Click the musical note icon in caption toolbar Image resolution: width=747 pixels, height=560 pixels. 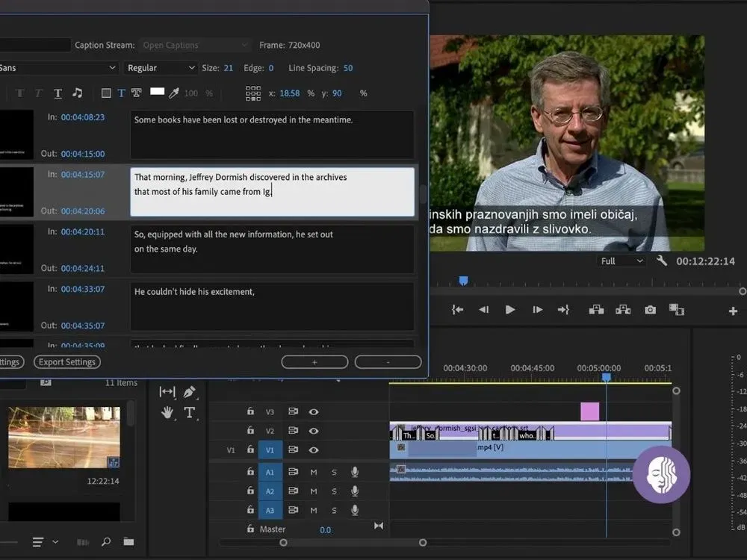77,93
